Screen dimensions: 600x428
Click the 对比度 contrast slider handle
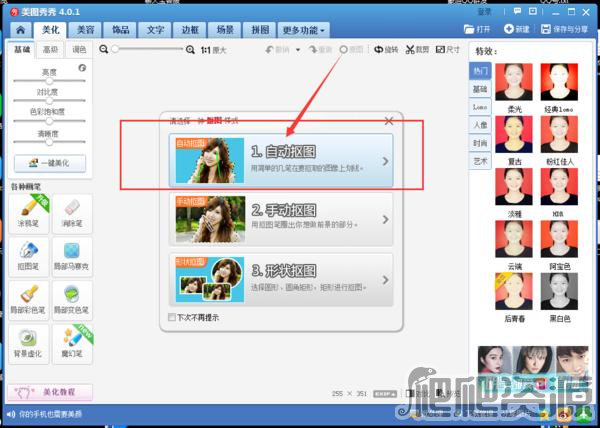click(x=49, y=101)
